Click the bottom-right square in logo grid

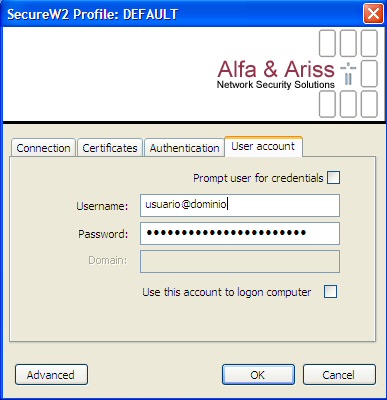point(369,104)
